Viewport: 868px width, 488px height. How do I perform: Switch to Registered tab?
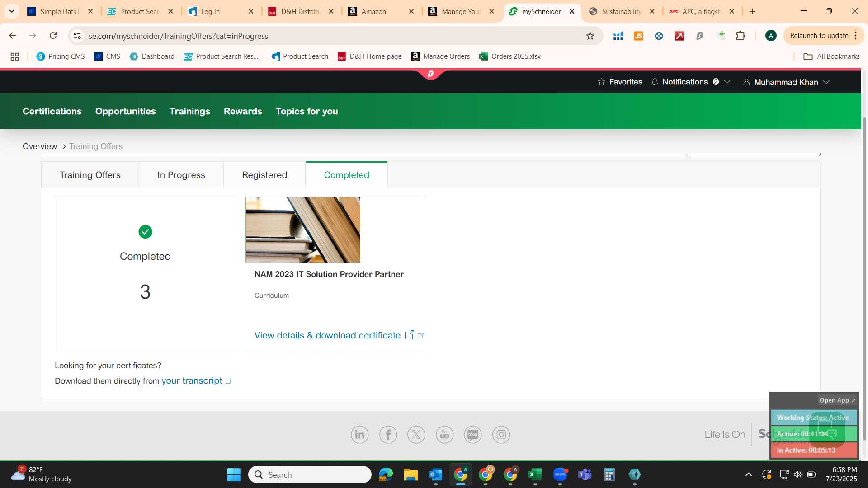tap(264, 175)
